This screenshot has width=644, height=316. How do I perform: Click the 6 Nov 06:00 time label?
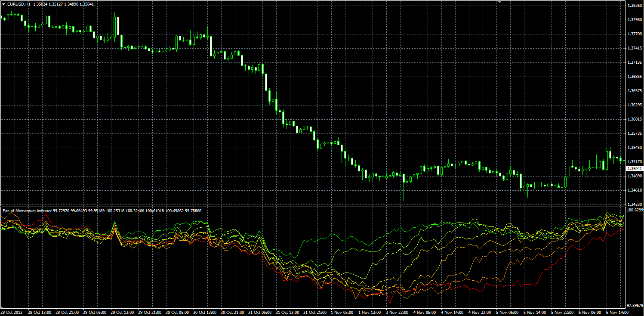pyautogui.click(x=589, y=312)
